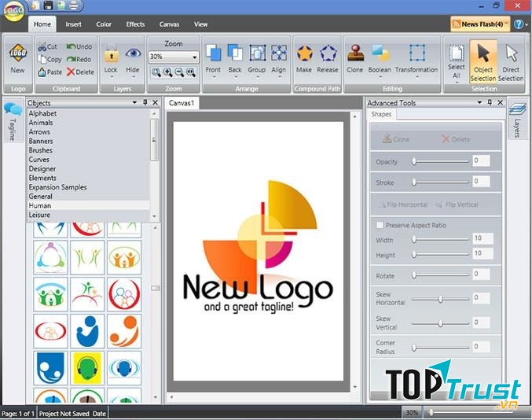Image resolution: width=532 pixels, height=420 pixels.
Task: Expand the Select All dropdown arrow
Action: (457, 83)
